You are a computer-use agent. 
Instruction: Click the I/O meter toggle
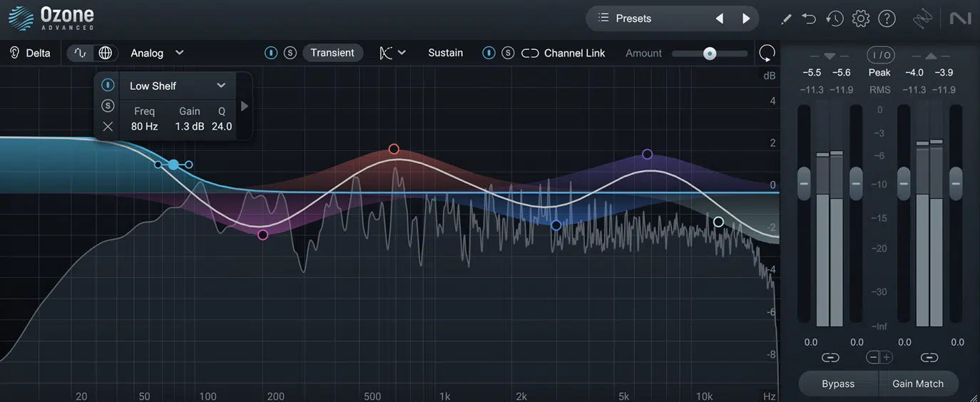[881, 55]
